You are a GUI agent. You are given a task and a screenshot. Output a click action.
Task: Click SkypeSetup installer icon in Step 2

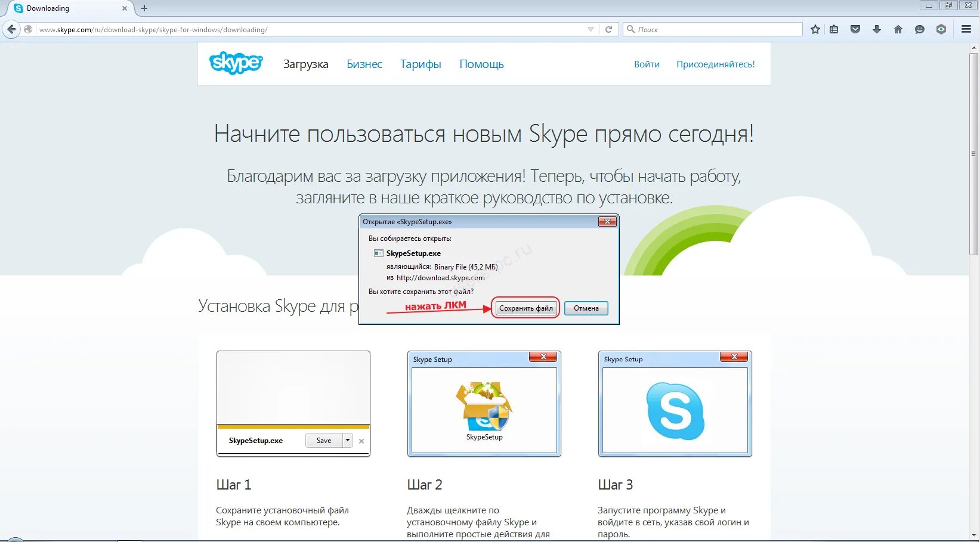point(484,407)
